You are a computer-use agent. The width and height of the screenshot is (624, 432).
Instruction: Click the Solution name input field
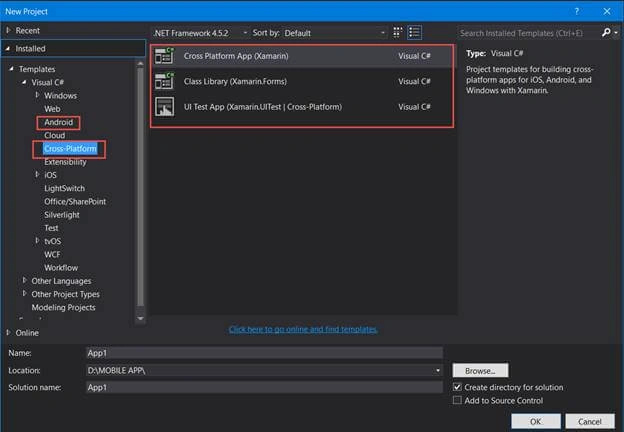pos(264,387)
